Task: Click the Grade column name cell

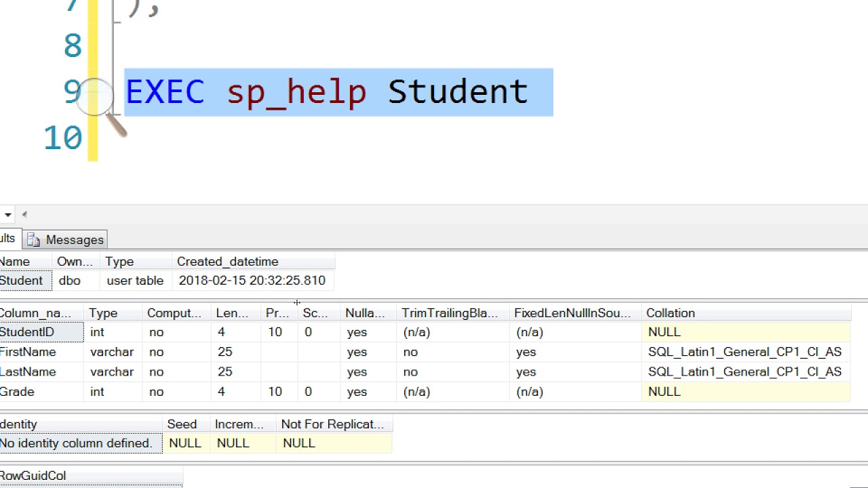Action: click(41, 392)
